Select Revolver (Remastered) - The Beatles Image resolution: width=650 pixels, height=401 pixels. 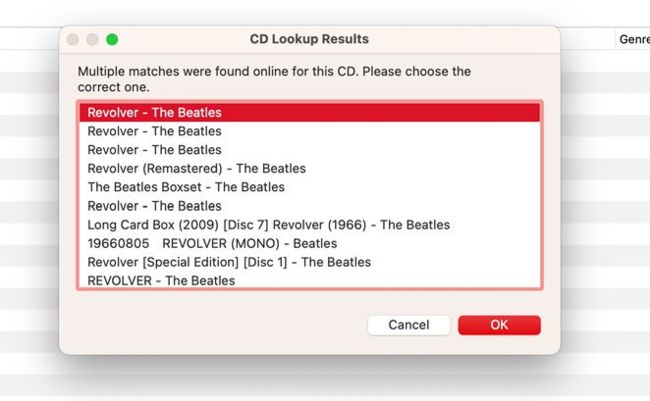click(x=196, y=168)
